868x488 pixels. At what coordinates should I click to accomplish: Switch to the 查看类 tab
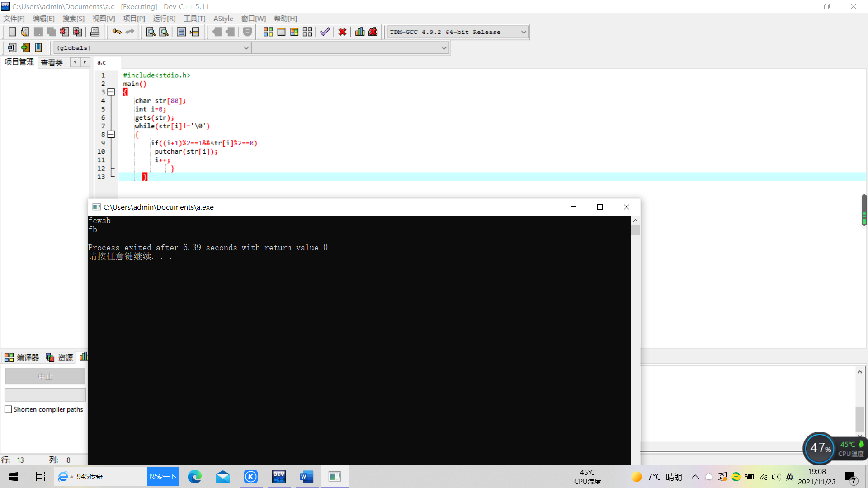tap(52, 63)
